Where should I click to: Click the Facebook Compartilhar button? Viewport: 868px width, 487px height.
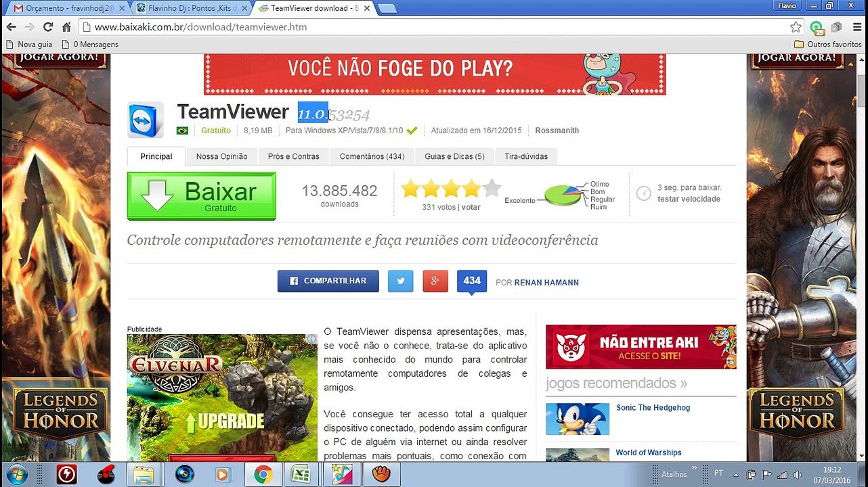(328, 281)
